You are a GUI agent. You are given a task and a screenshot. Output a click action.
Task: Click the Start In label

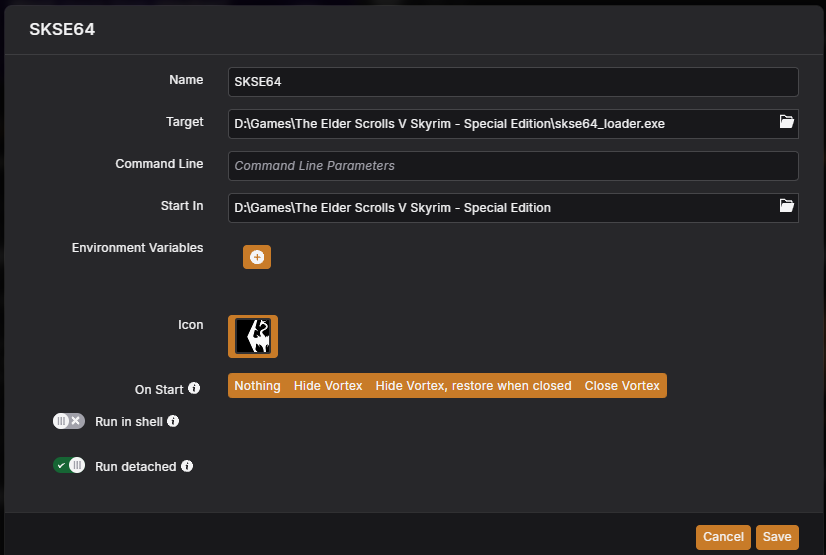(182, 206)
